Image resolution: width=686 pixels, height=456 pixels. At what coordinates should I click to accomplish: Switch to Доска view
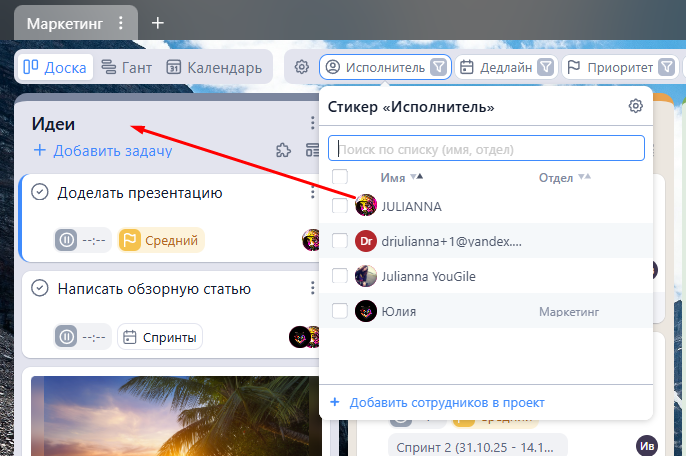click(x=55, y=67)
